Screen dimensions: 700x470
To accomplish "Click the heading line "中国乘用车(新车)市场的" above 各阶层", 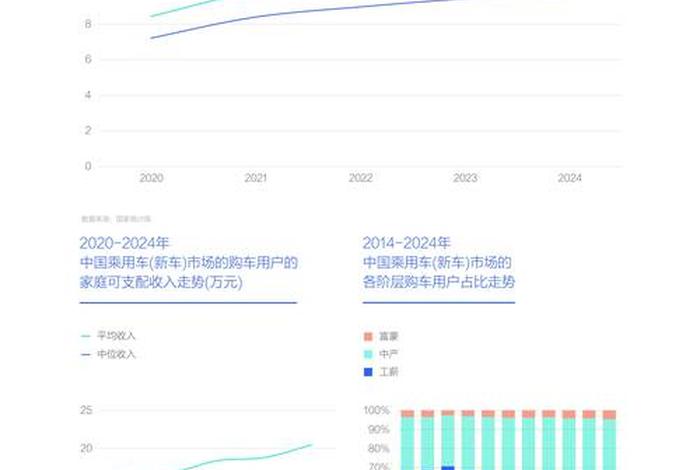I will (437, 262).
